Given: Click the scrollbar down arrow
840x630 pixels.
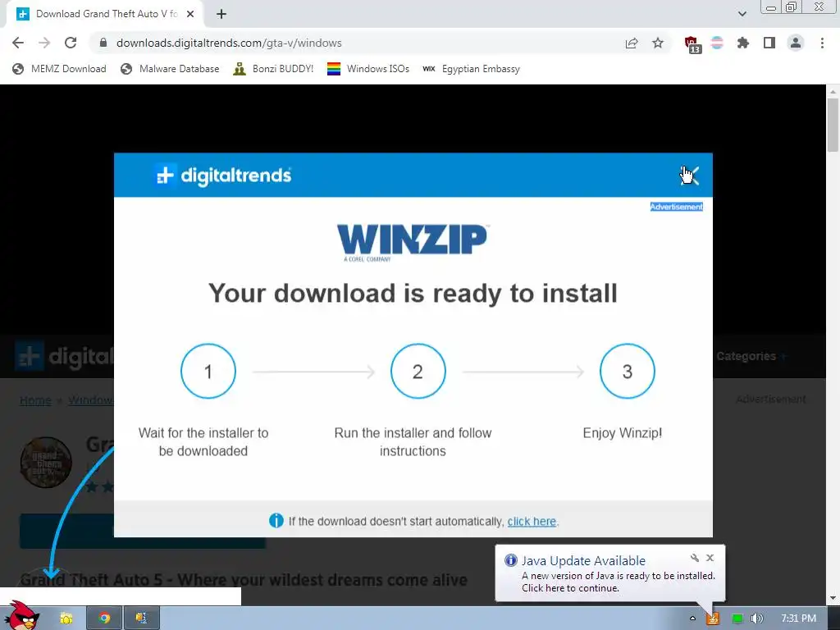Looking at the screenshot, I should 833,598.
